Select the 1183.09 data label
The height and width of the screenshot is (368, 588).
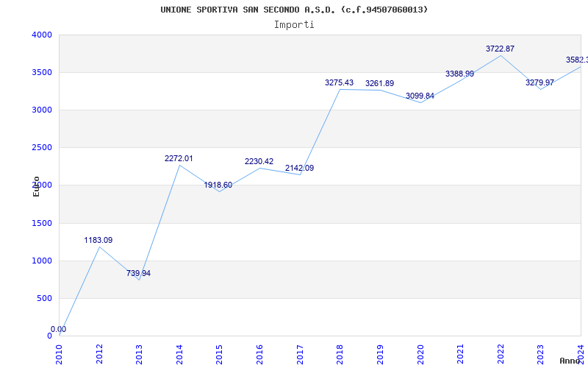[98, 241]
